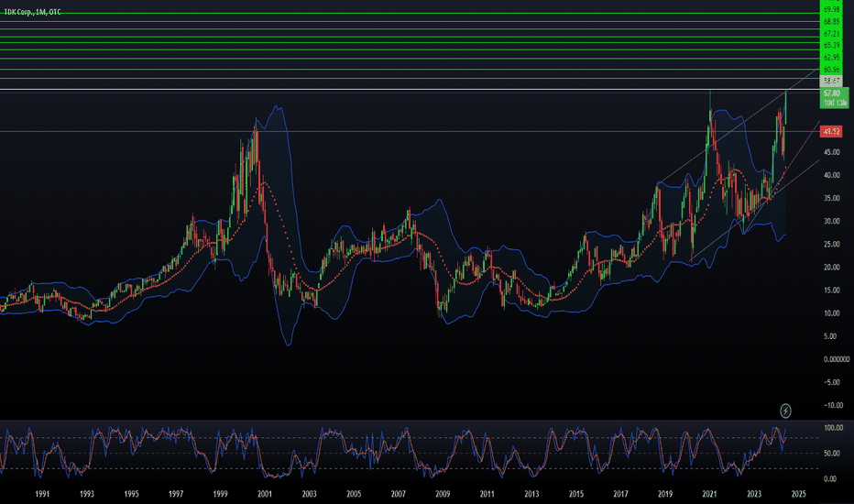Click 5.00 on the price axis
This screenshot has height=504, width=854.
tap(831, 336)
